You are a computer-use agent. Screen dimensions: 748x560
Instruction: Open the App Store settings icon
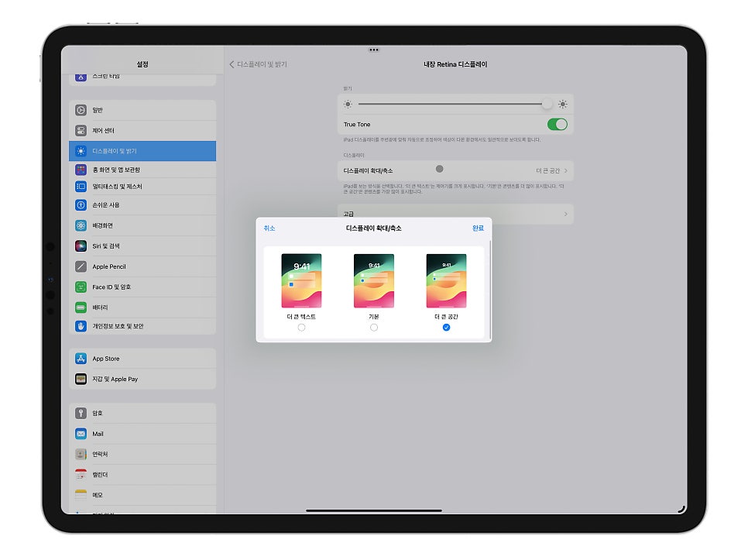tap(81, 359)
